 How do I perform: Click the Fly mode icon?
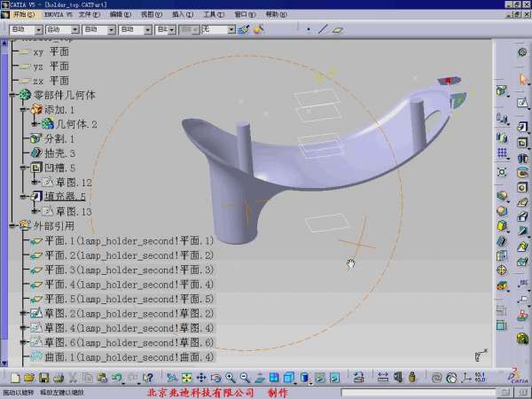click(x=172, y=378)
